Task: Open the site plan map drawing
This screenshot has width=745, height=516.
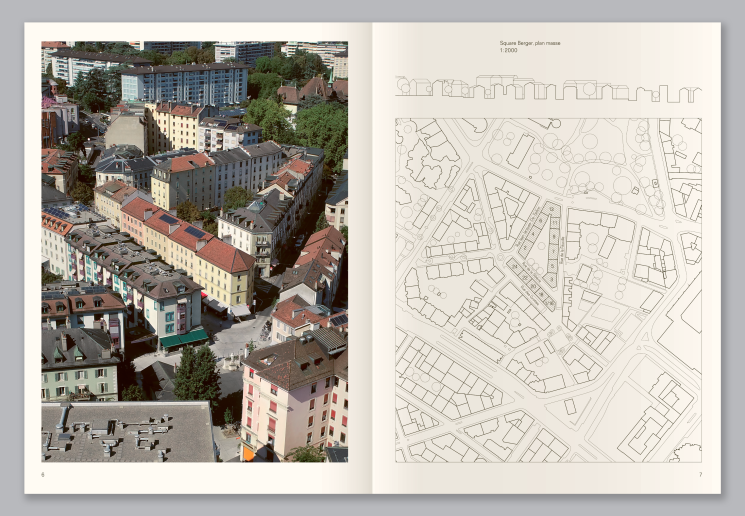Action: coord(548,290)
